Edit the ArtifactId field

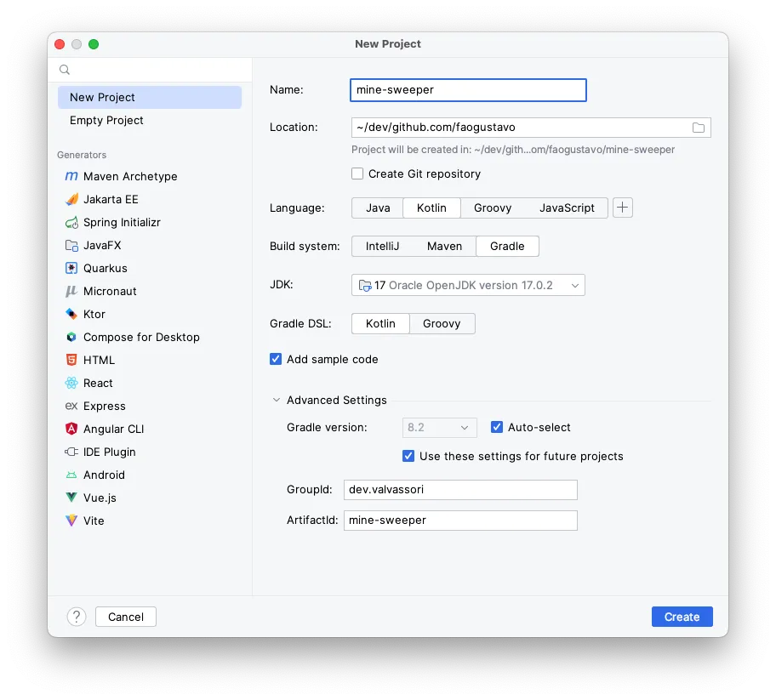pos(460,521)
